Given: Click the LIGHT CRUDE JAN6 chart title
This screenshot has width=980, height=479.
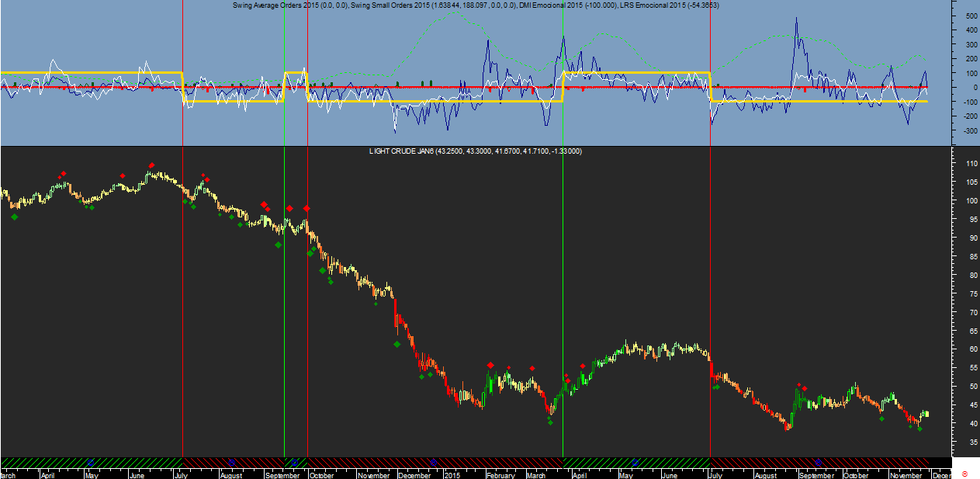Looking at the screenshot, I should pos(475,151).
